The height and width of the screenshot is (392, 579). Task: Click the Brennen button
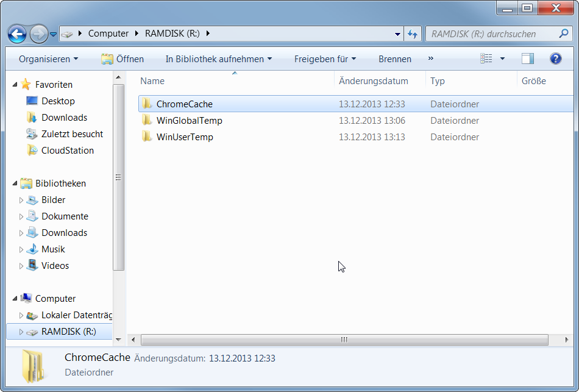click(394, 59)
